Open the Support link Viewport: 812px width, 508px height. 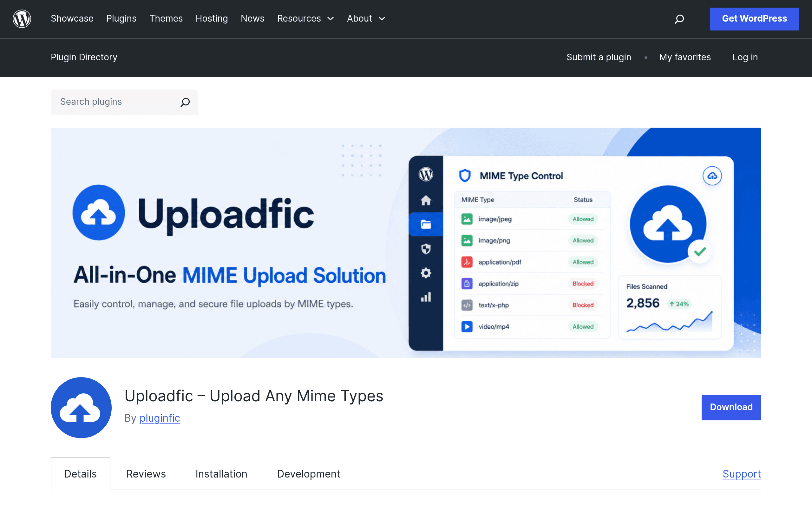coord(742,474)
